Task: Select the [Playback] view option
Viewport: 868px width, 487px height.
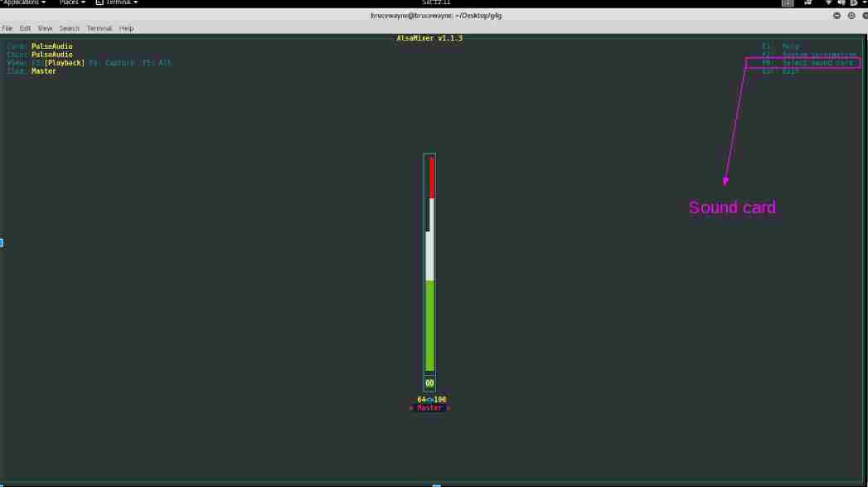Action: click(64, 63)
